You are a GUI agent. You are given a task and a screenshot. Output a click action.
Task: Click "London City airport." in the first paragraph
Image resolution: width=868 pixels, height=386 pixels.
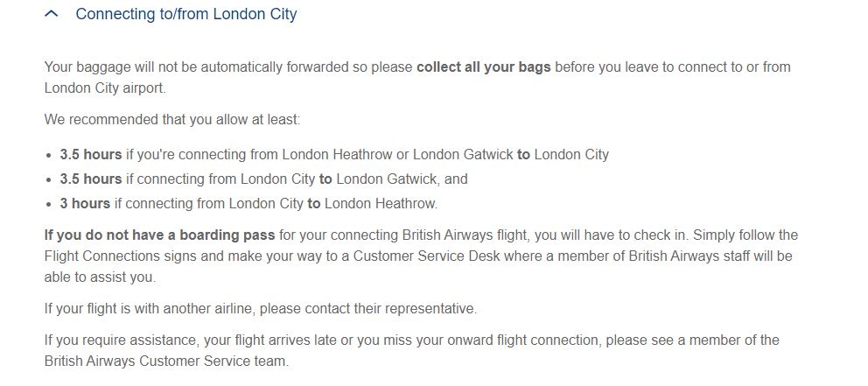click(105, 88)
